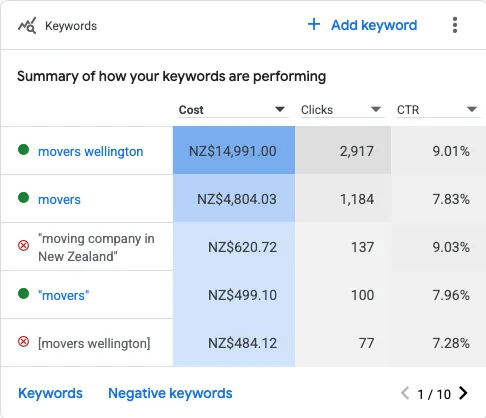
Task: Click the 1 / 10 page indicator
Action: pyautogui.click(x=434, y=394)
